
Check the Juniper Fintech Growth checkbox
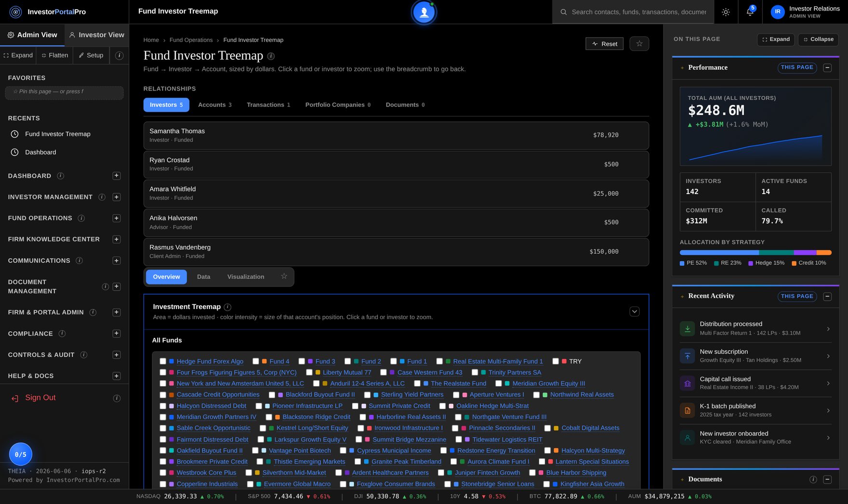[x=441, y=473]
